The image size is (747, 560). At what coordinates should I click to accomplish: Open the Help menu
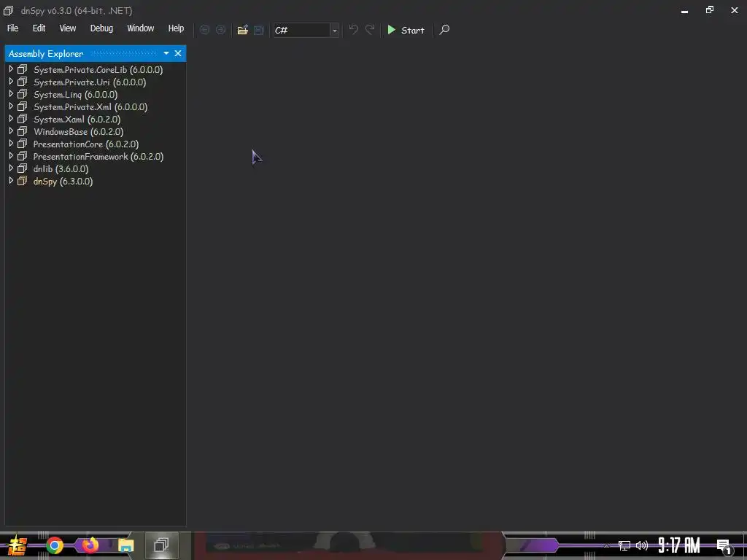176,28
